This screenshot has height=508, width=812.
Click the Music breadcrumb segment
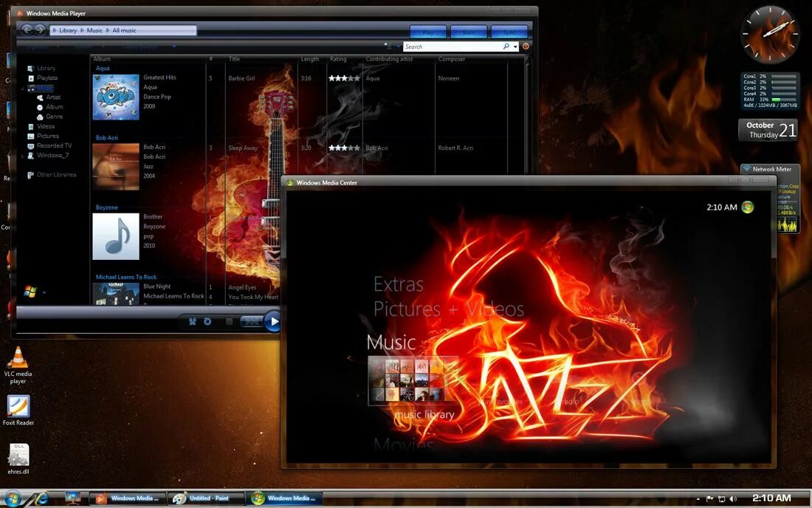click(x=94, y=30)
